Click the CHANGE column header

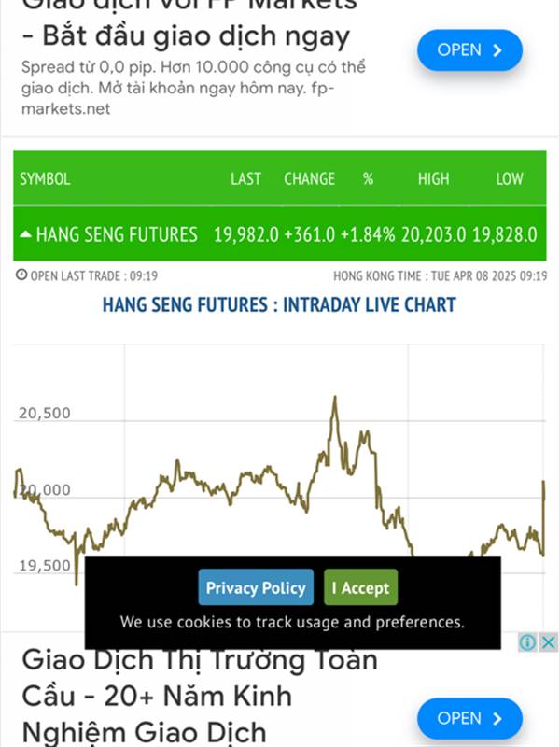[x=310, y=179]
